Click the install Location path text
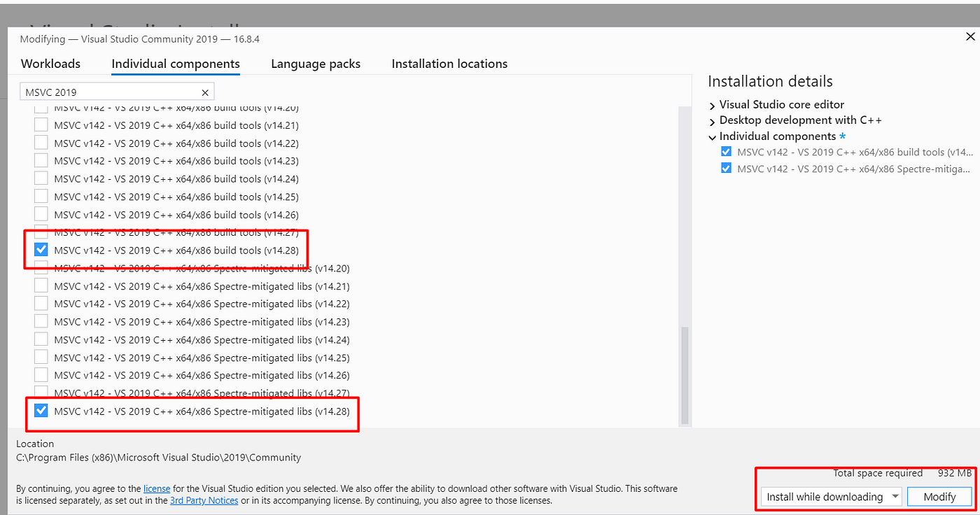The width and height of the screenshot is (980, 515). tap(158, 458)
